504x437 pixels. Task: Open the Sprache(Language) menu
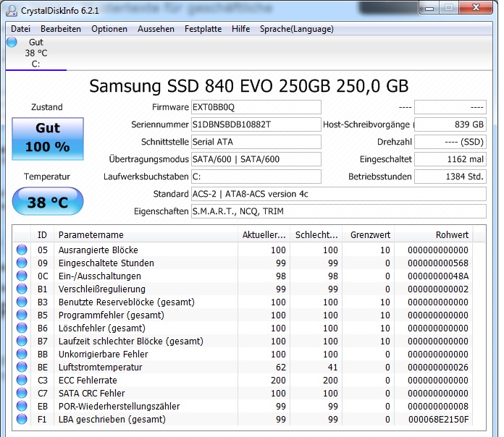297,29
